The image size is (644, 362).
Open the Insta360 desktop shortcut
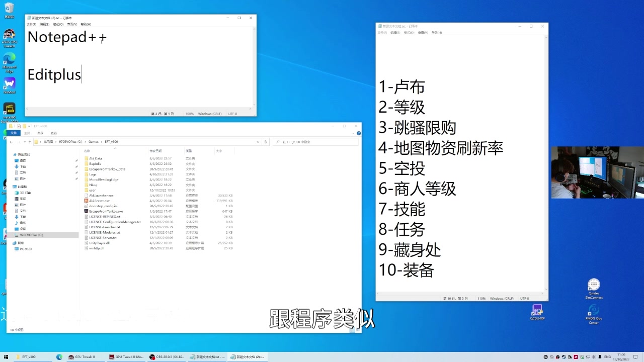click(x=9, y=113)
